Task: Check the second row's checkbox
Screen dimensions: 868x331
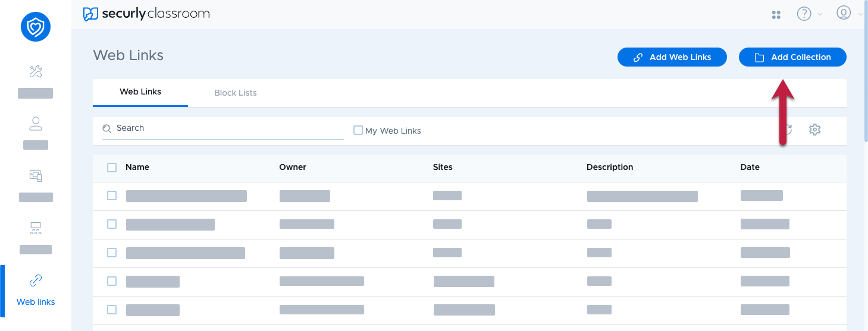Action: pos(112,224)
